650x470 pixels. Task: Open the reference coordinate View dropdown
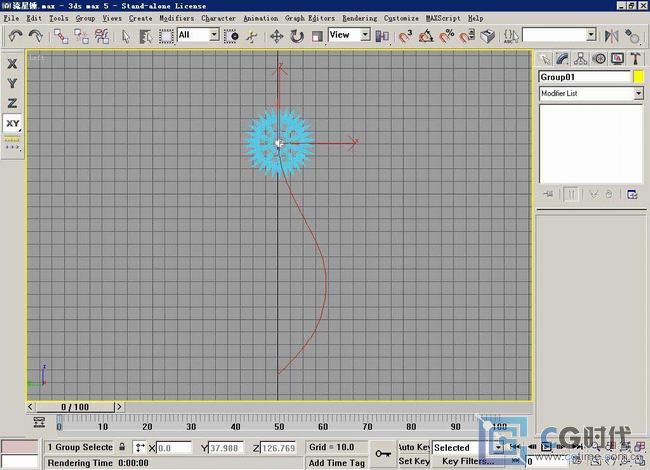pyautogui.click(x=365, y=34)
